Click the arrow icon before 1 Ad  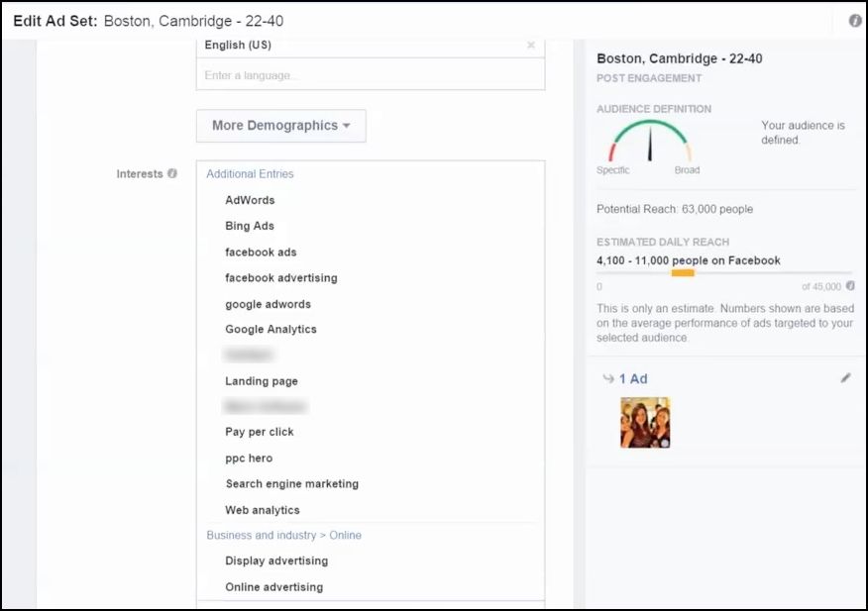click(607, 378)
